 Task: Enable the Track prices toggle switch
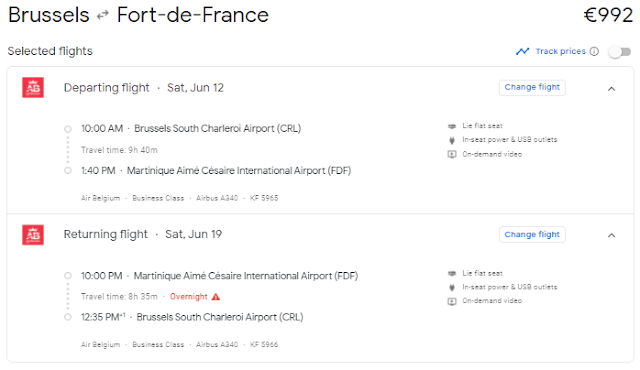620,52
